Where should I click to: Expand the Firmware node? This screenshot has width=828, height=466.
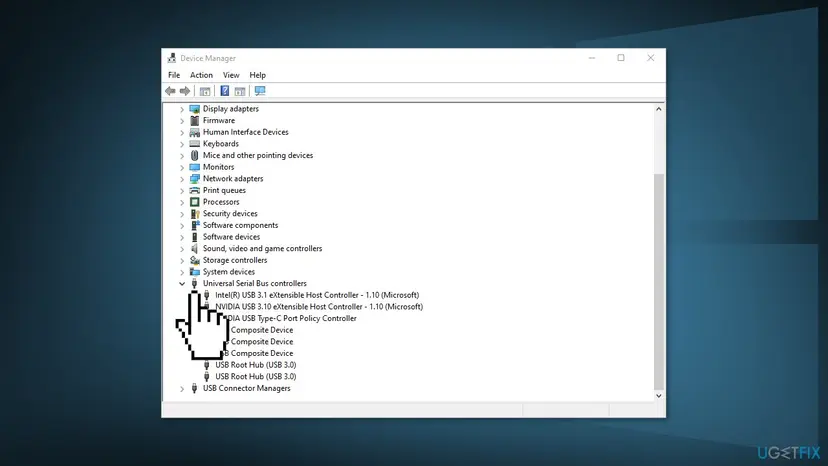pyautogui.click(x=182, y=120)
